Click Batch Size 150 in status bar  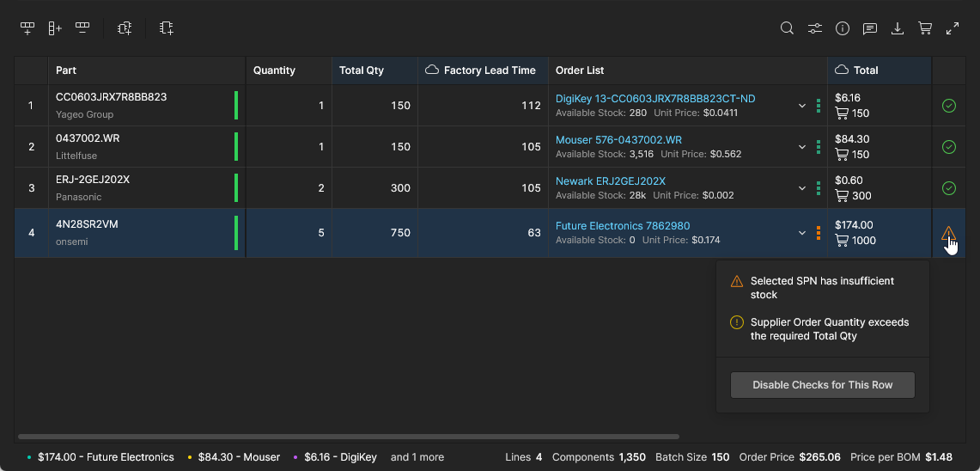(692, 457)
